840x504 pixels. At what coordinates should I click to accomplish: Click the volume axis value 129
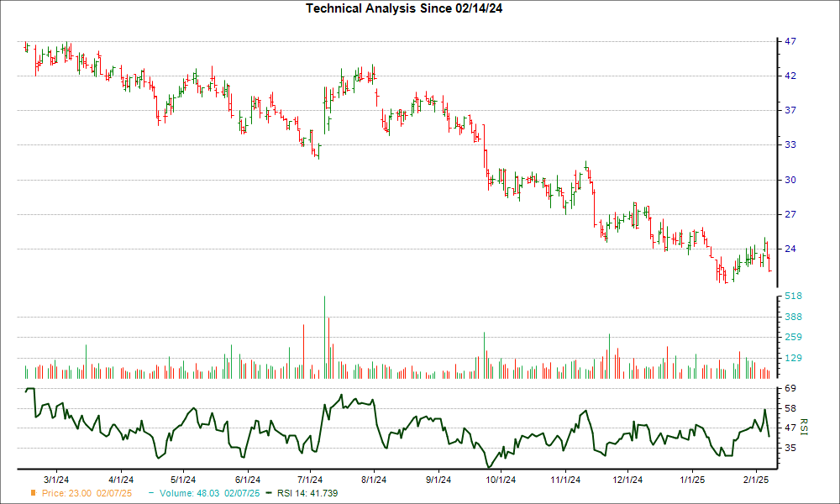(x=793, y=358)
